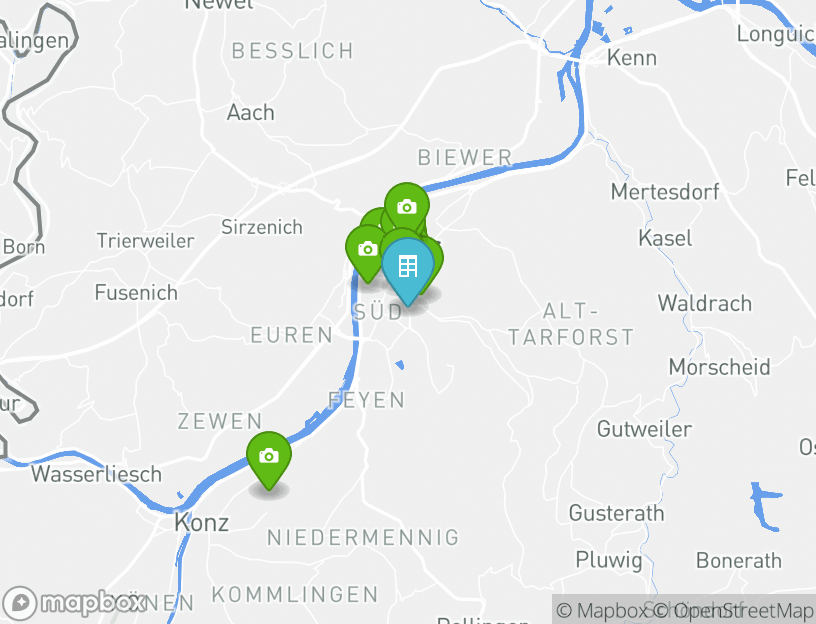Click the Wasserliesch town label
Image resolution: width=816 pixels, height=624 pixels.
coord(96,474)
